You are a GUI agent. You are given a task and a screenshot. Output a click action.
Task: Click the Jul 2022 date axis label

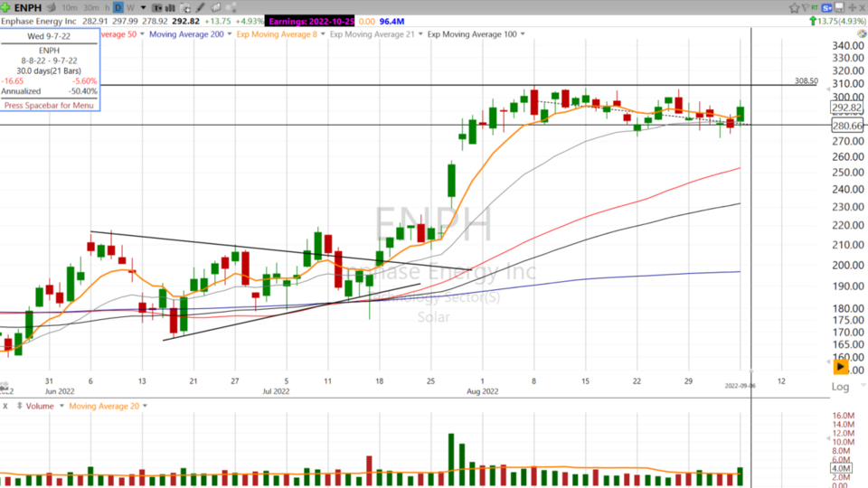pos(276,391)
